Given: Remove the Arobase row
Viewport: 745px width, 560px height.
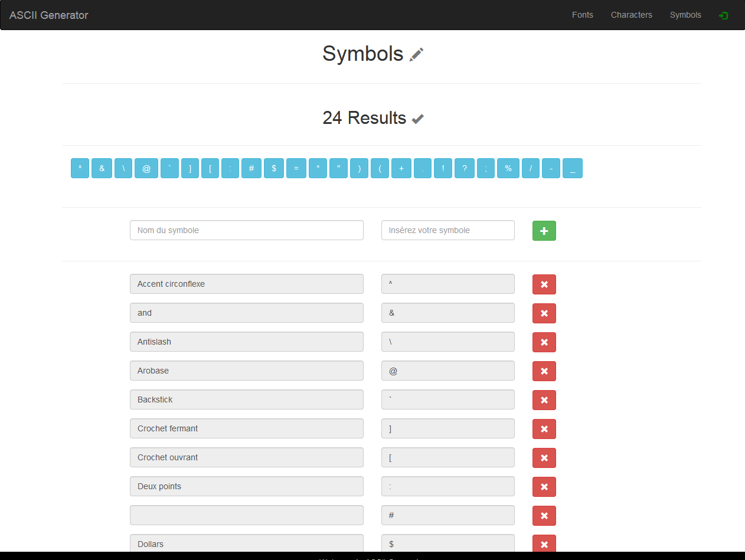Looking at the screenshot, I should (x=544, y=371).
